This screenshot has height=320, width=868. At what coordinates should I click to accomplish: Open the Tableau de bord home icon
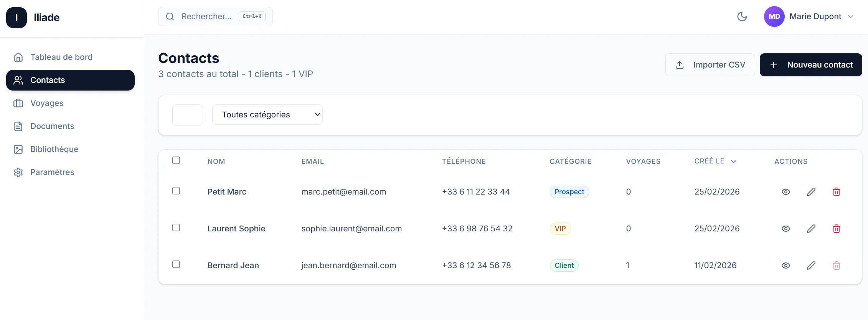pos(18,57)
